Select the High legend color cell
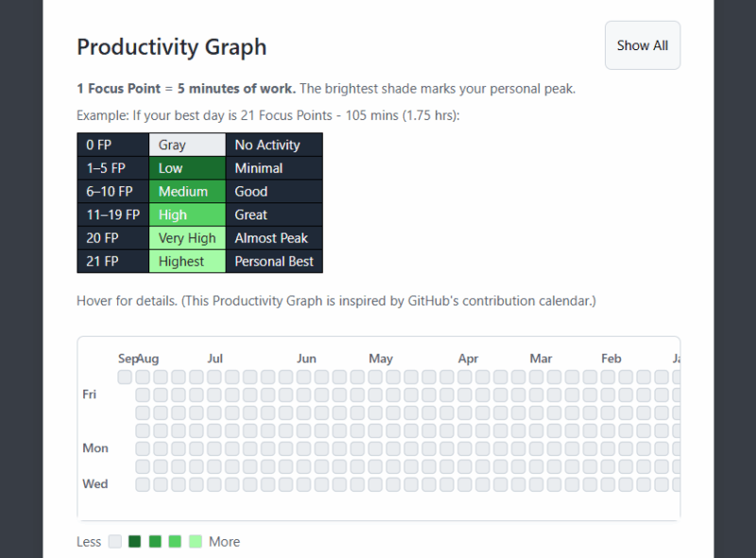The height and width of the screenshot is (558, 756). [187, 215]
